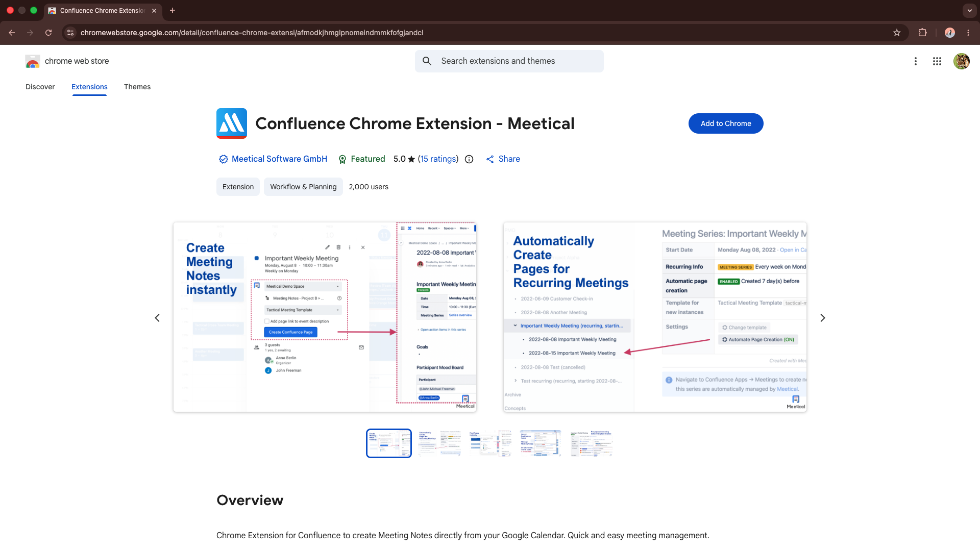The image size is (980, 551).
Task: Open the Create Meeting Notes instantly screenshot
Action: (x=325, y=317)
